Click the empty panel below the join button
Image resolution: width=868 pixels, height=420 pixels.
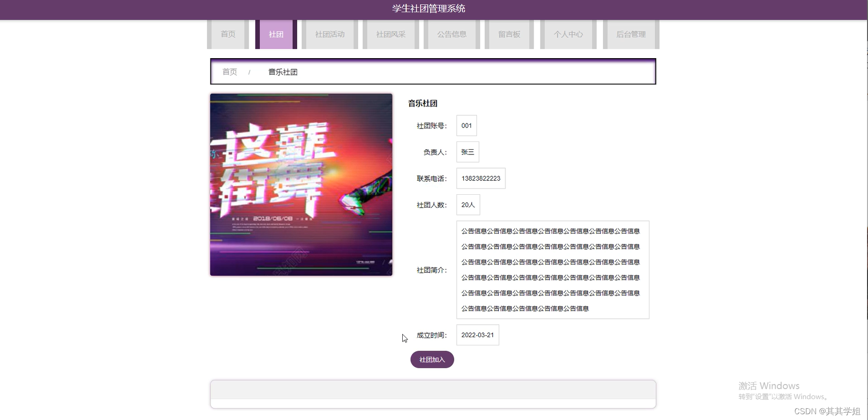(x=433, y=394)
